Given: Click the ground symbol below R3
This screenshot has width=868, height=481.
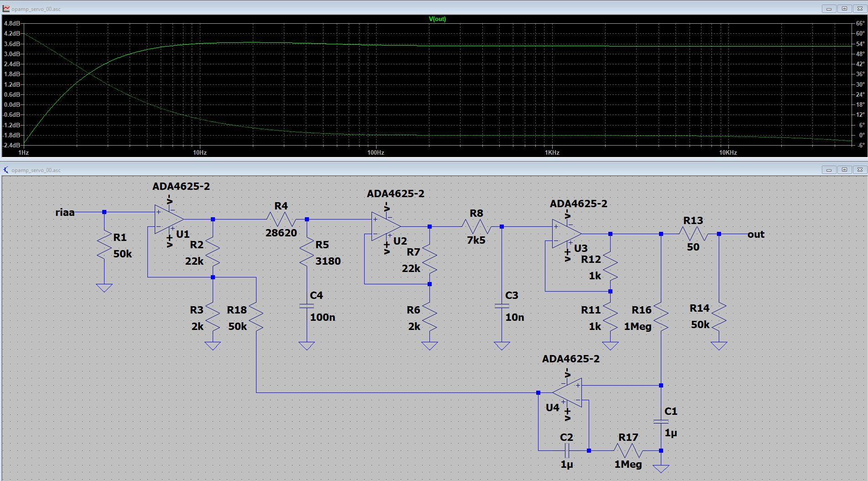Looking at the screenshot, I should [213, 346].
